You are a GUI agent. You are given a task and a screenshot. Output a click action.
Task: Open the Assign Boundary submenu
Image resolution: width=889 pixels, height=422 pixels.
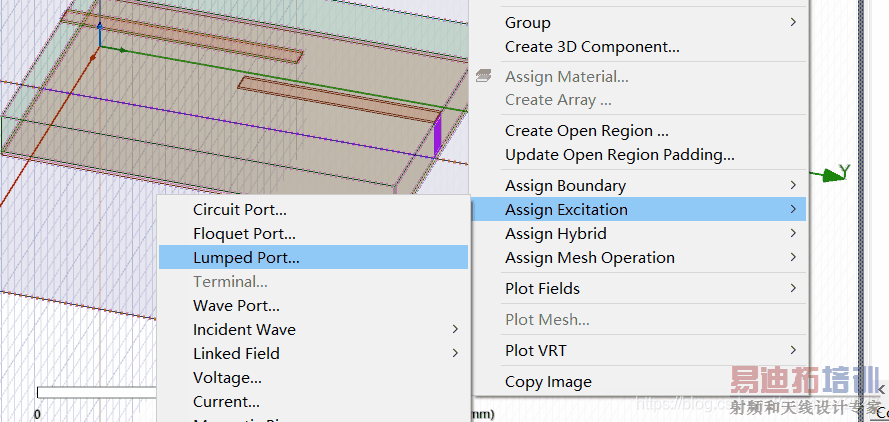pos(640,185)
